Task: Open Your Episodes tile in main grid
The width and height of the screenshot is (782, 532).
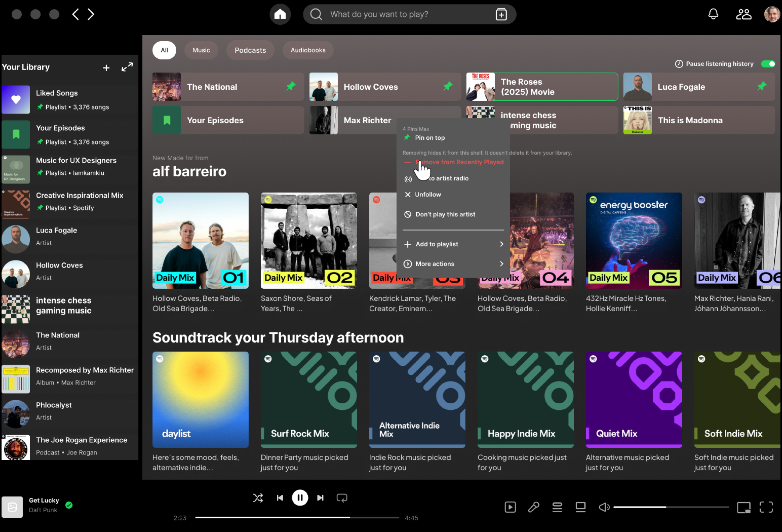Action: coord(228,120)
